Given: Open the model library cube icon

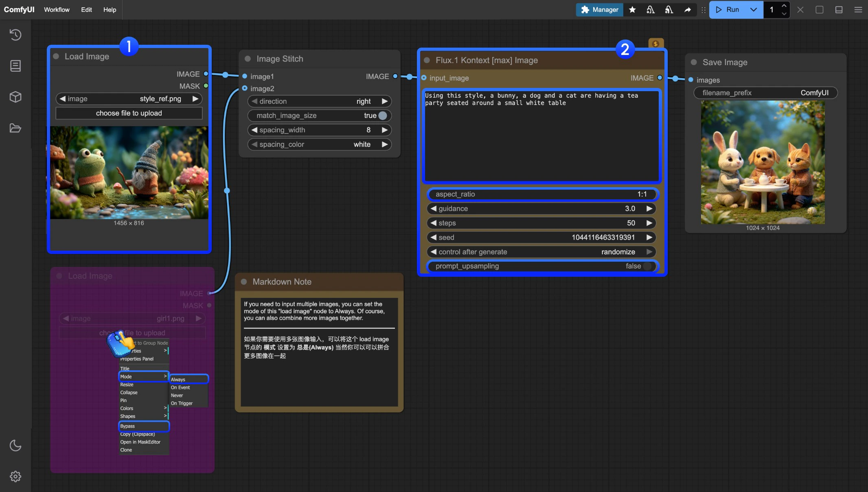Looking at the screenshot, I should pos(15,97).
